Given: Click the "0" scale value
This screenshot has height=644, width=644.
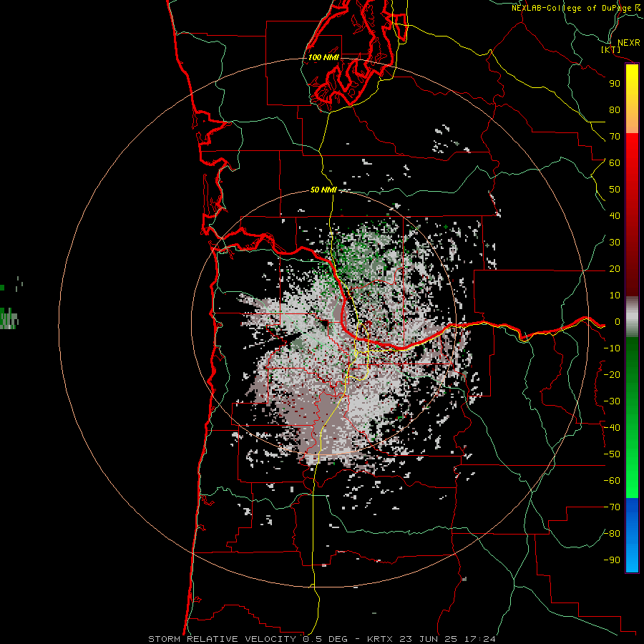Looking at the screenshot, I should pos(618,322).
